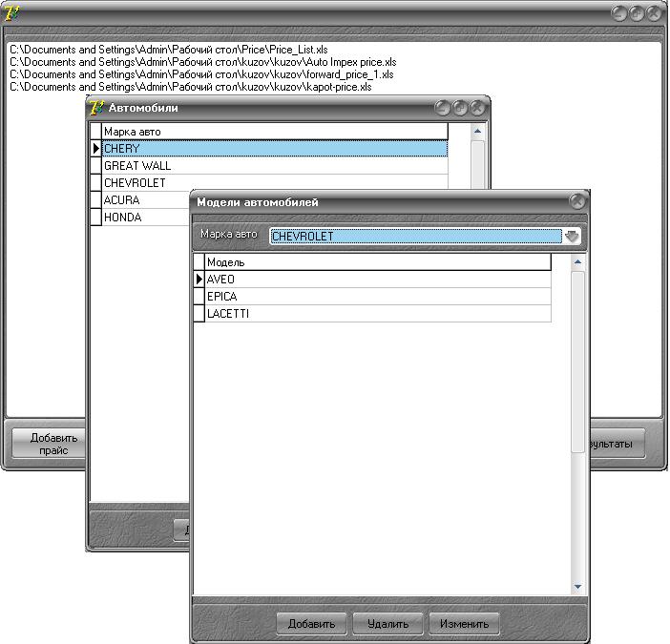Close the Автомобили window
This screenshot has height=644, width=670.
[x=477, y=108]
